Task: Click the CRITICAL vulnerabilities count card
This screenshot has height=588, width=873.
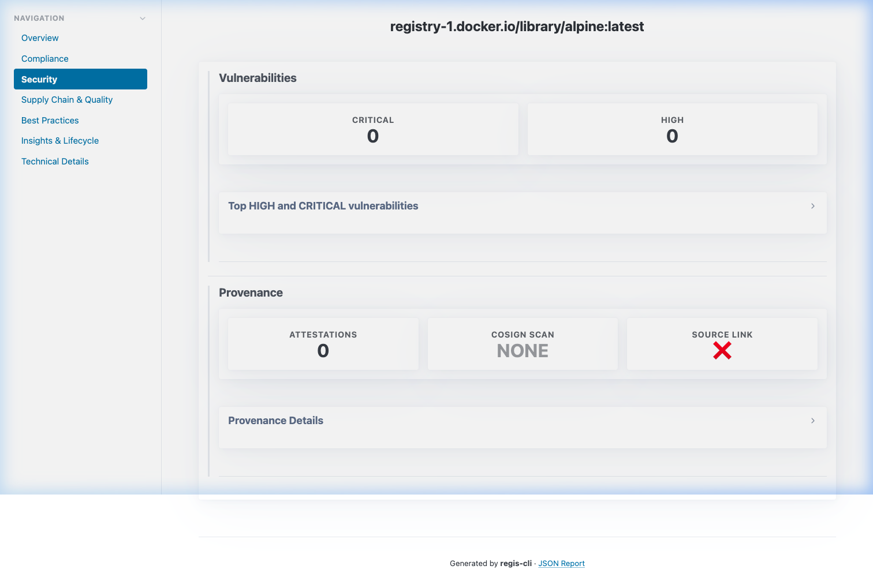Action: pos(372,129)
